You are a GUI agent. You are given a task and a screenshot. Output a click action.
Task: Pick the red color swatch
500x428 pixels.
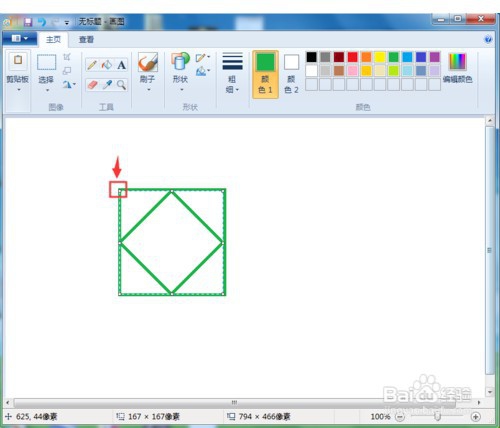pyautogui.click(x=352, y=57)
